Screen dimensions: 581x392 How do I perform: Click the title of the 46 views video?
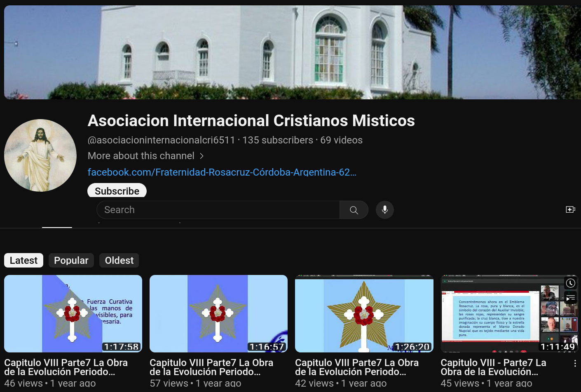(66, 367)
